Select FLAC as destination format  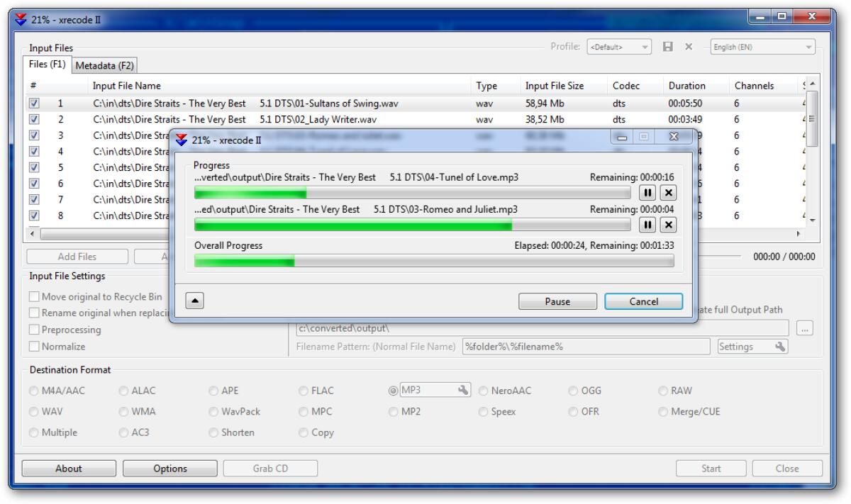click(x=304, y=390)
